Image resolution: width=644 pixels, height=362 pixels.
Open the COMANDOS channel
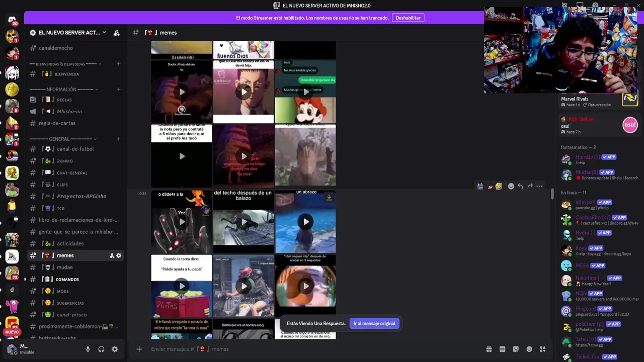(x=76, y=279)
